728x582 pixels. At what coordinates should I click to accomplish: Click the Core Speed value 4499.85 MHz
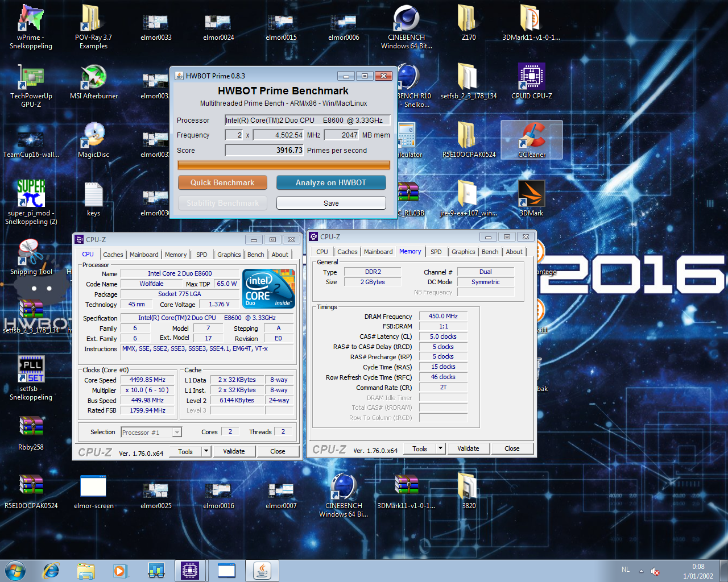pyautogui.click(x=147, y=380)
